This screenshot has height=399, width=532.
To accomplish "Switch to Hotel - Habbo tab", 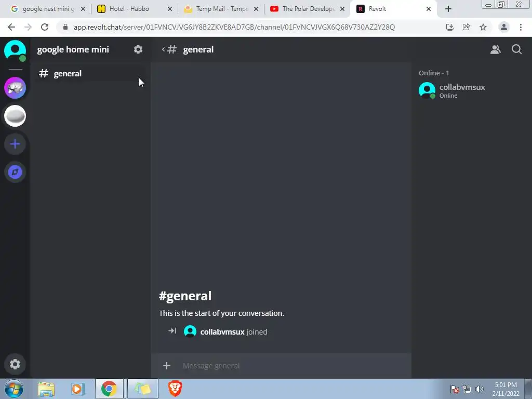I will [129, 9].
